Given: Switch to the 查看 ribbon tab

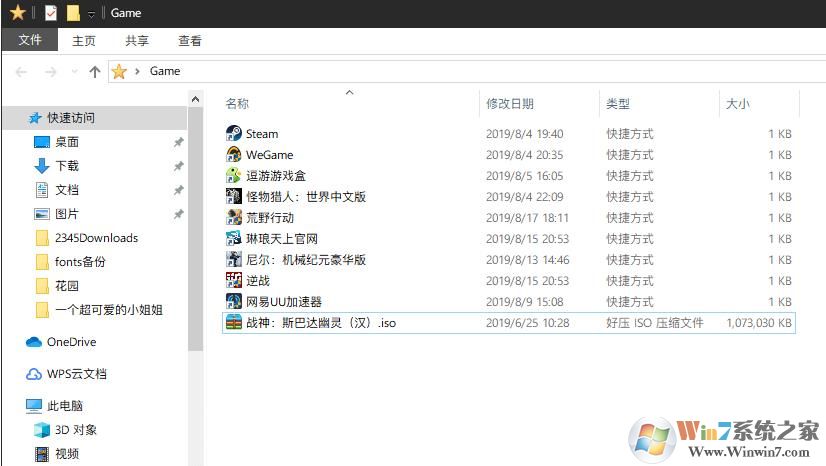Looking at the screenshot, I should coord(190,41).
